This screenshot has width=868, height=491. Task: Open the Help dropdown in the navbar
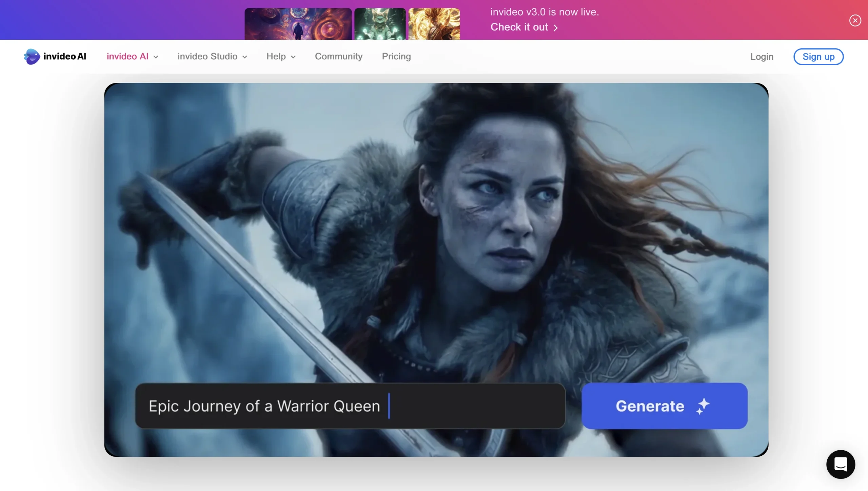click(x=281, y=56)
